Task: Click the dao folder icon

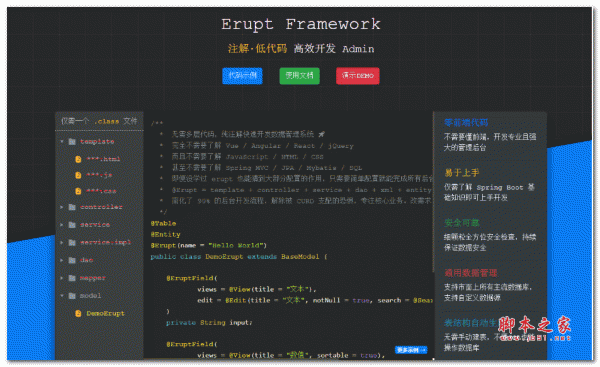Action: 72,260
